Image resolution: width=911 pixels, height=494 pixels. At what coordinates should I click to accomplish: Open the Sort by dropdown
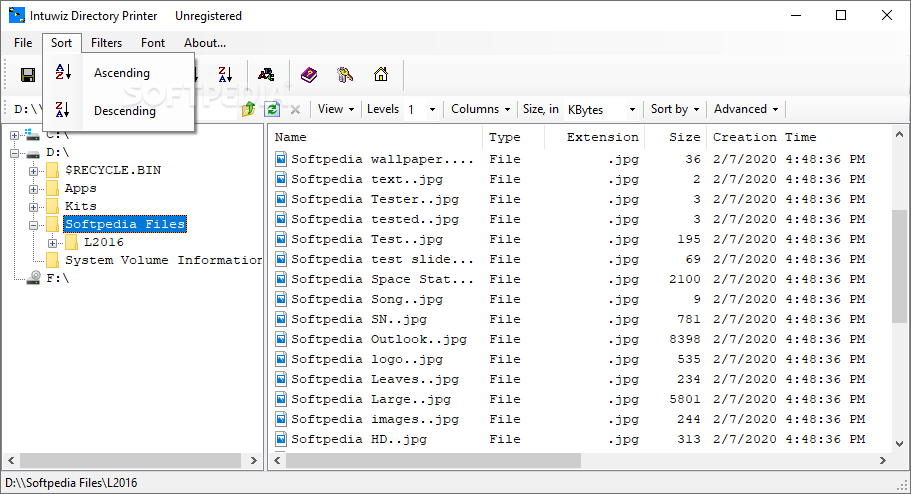pos(675,109)
